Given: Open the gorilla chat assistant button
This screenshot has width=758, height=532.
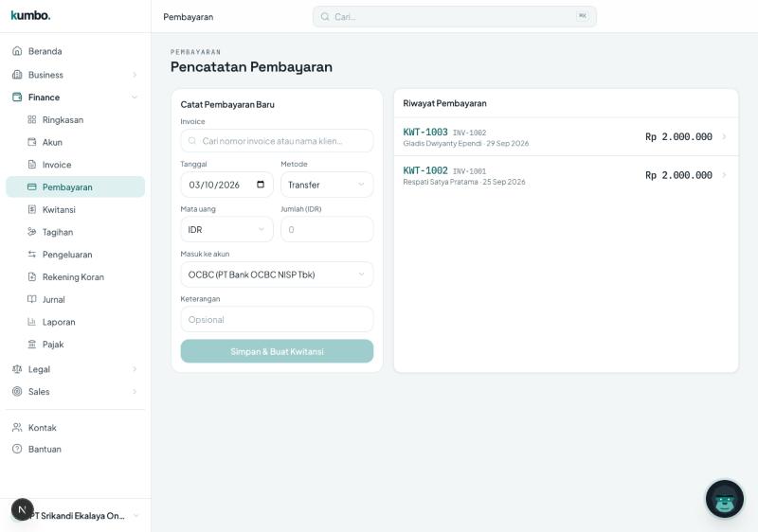Looking at the screenshot, I should click(x=724, y=499).
